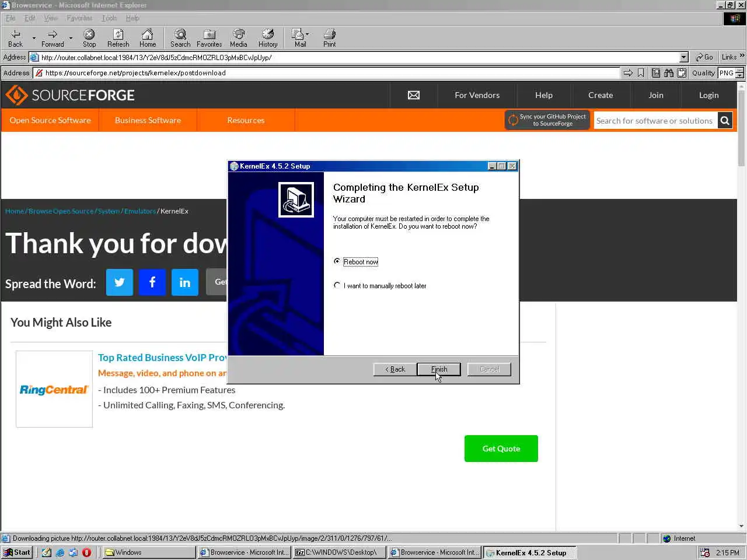Open the Media toolbar icon
This screenshot has width=747, height=560.
(238, 38)
